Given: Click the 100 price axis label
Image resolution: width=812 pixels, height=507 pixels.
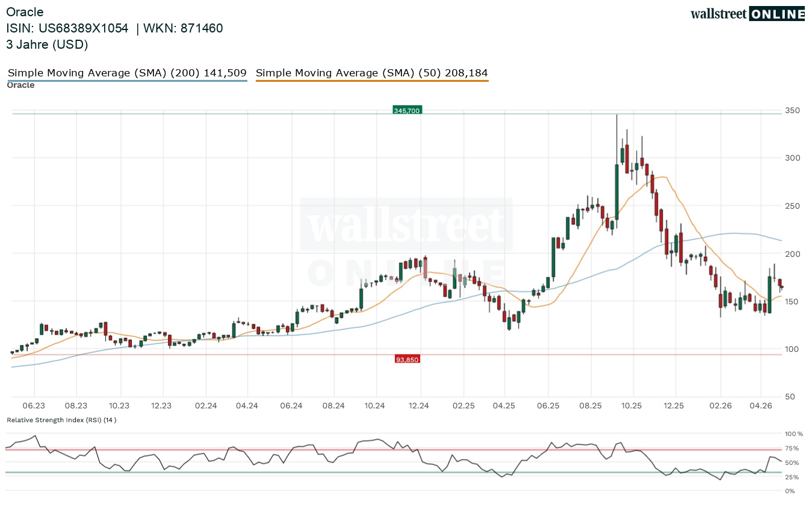Looking at the screenshot, I should tap(792, 349).
